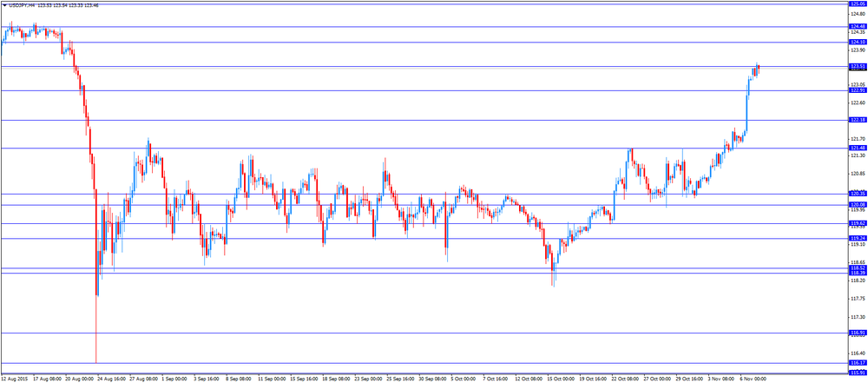Select the 124.48 horizontal line price label
868x383 pixels.
coord(858,27)
